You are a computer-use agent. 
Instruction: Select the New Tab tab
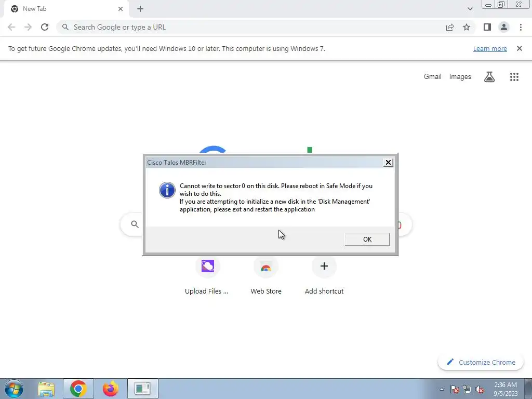pos(66,9)
